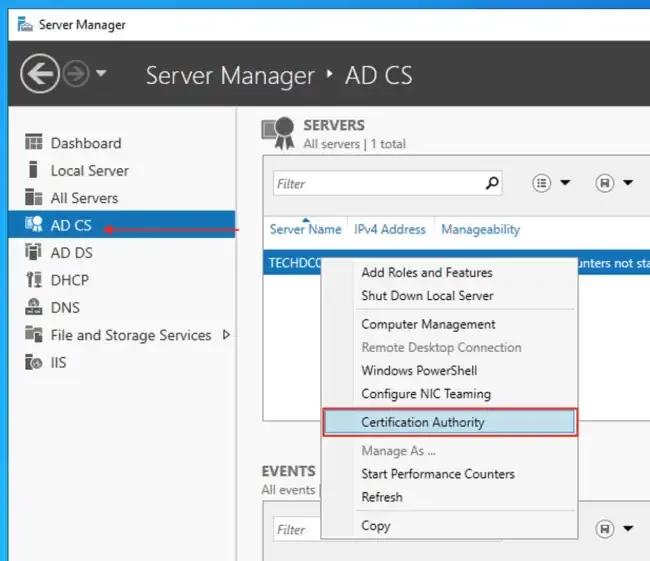Image resolution: width=650 pixels, height=561 pixels.
Task: Open Computer Management from the context menu
Action: tap(428, 324)
